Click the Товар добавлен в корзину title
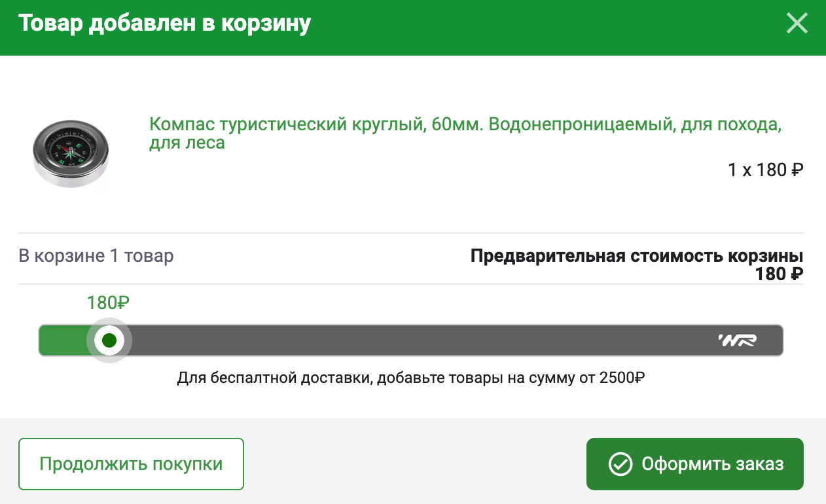The width and height of the screenshot is (826, 504). [164, 24]
